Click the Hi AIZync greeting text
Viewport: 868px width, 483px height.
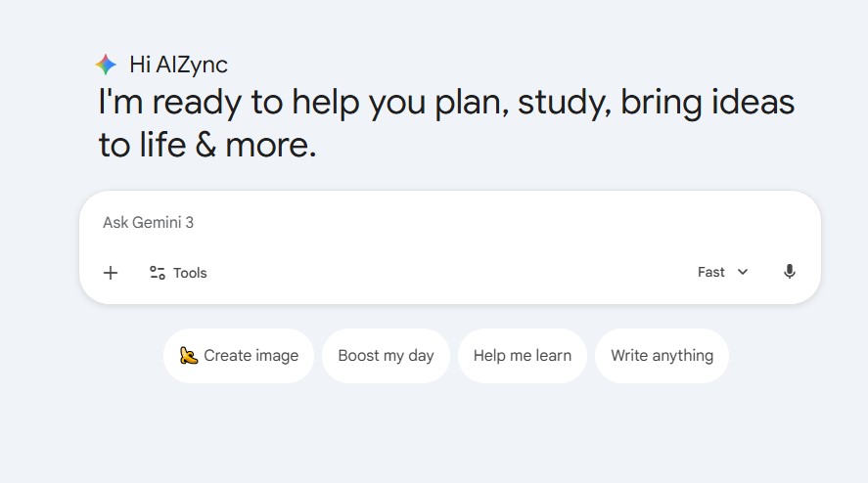tap(178, 66)
